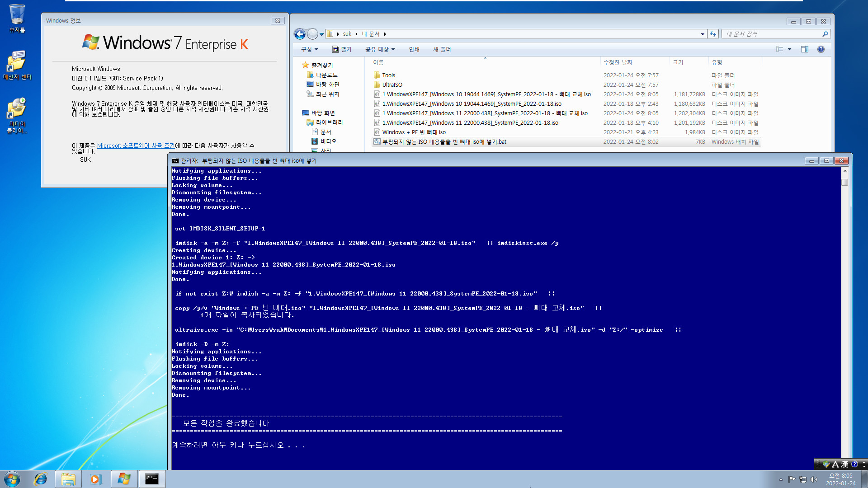Click the network tray icon
Screen dimensions: 868x488
click(x=803, y=479)
